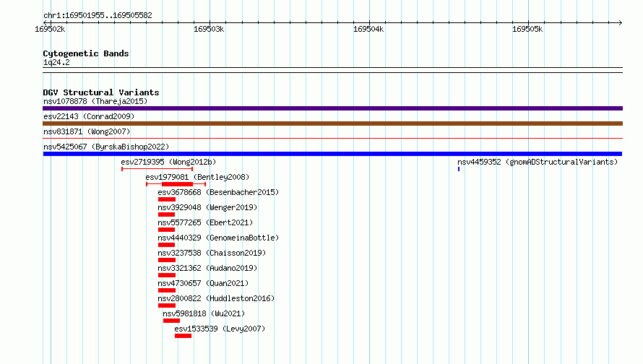
Task: Click the 169505k ruler label
Action: (527, 29)
